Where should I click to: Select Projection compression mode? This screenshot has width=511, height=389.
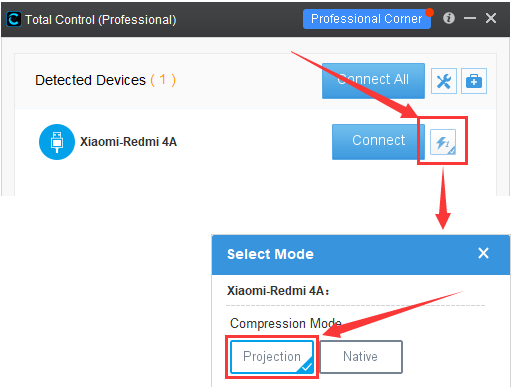pos(272,357)
